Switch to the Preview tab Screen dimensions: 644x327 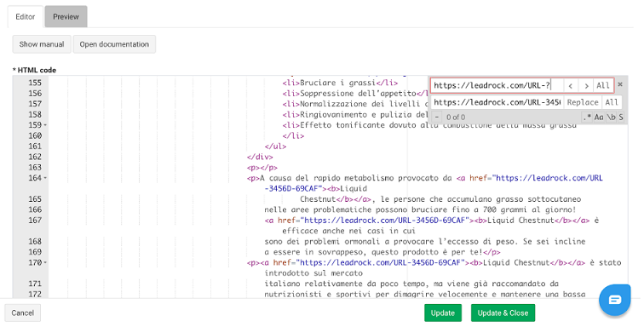click(66, 17)
